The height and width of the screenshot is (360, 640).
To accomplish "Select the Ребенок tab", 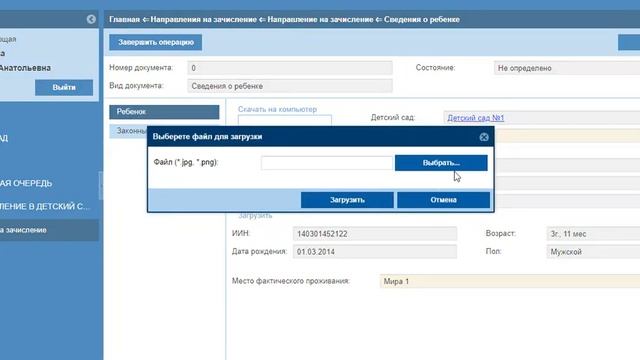I will pos(164,112).
